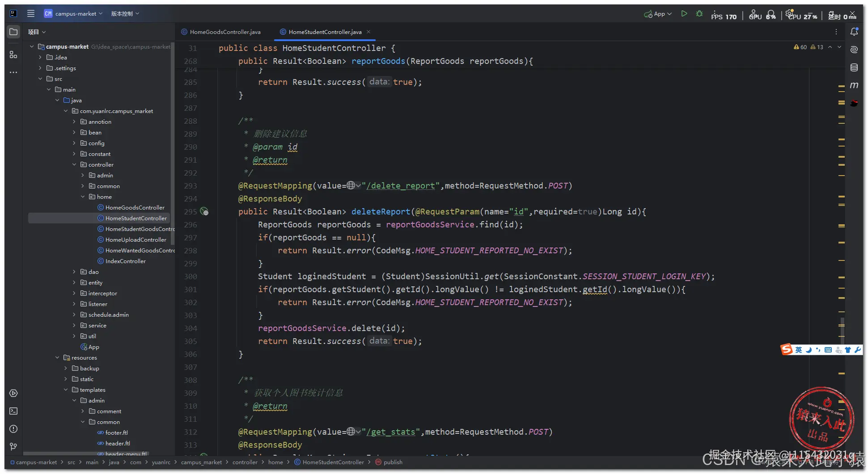Viewport: 868px width, 474px height.
Task: Expand the service package
Action: [x=74, y=325]
